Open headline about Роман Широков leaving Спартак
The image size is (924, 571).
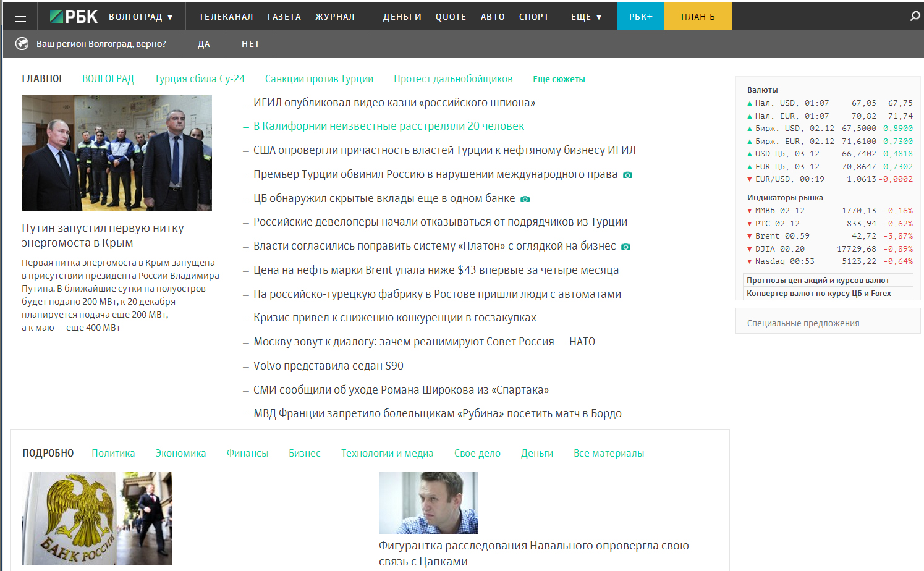click(x=401, y=390)
